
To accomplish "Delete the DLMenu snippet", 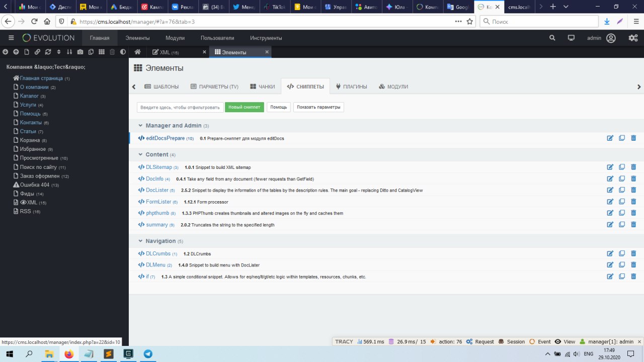I will coord(633,265).
